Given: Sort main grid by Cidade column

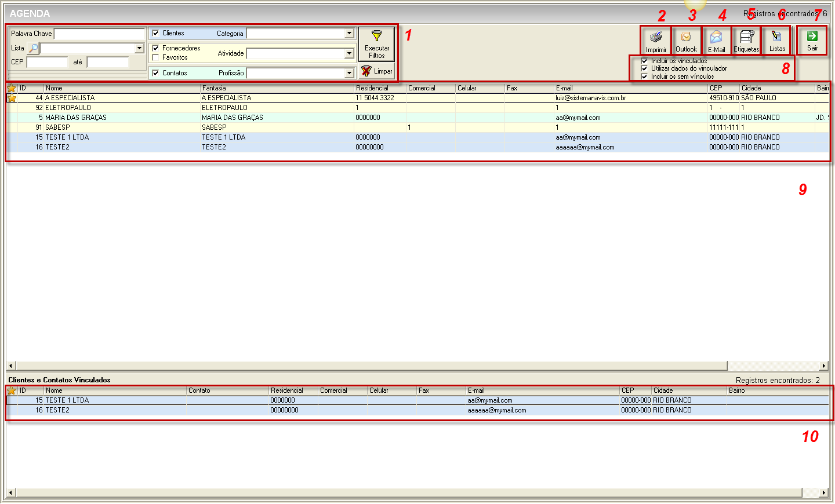Looking at the screenshot, I should point(777,88).
